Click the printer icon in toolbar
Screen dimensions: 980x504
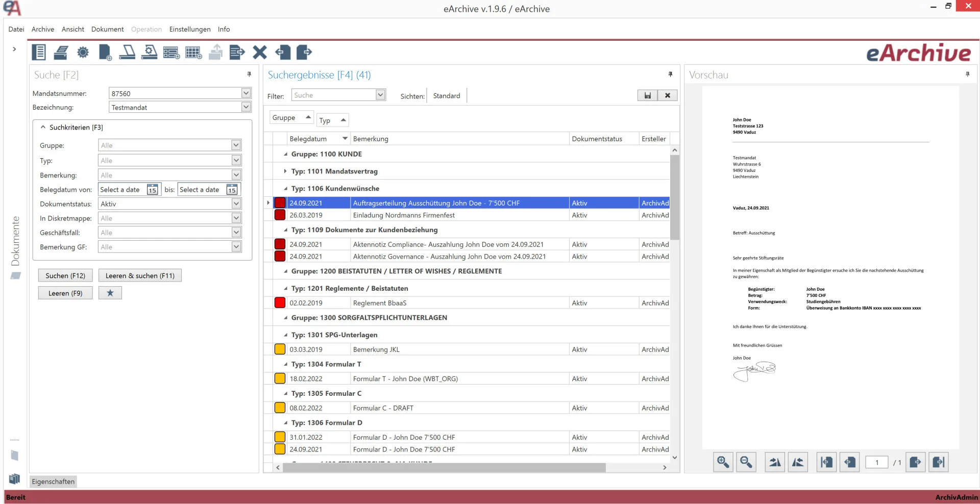pyautogui.click(x=61, y=52)
